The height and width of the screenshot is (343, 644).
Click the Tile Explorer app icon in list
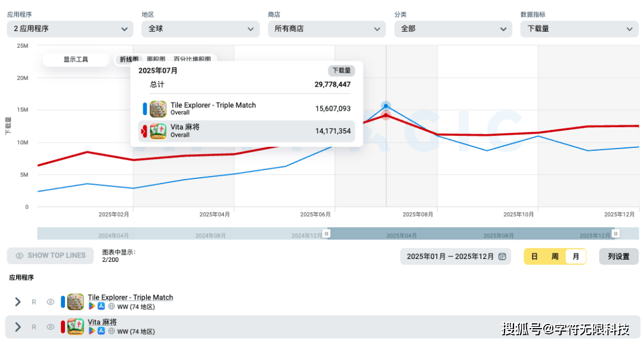[76, 302]
